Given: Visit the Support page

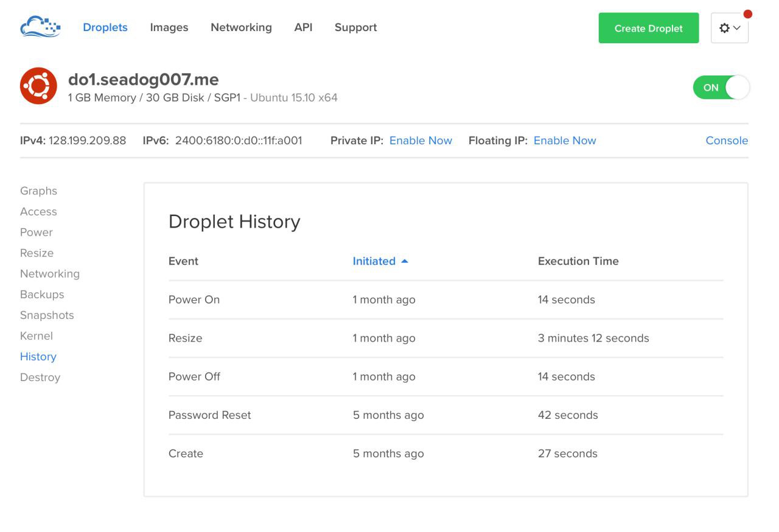Looking at the screenshot, I should [355, 27].
